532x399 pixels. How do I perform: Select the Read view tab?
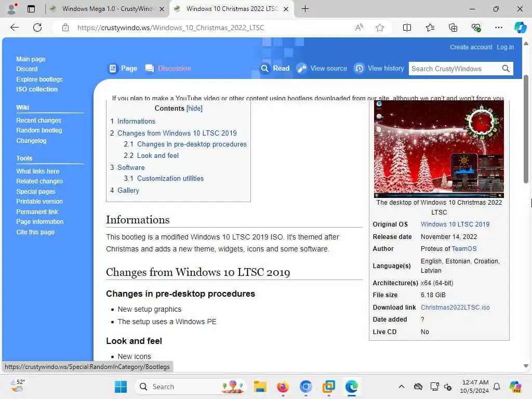(275, 69)
